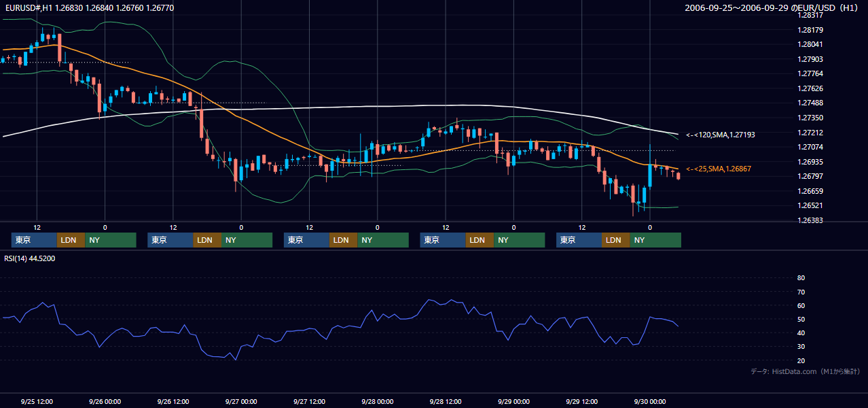Click the NY session block for 9/29
868x408 pixels.
[x=655, y=240]
